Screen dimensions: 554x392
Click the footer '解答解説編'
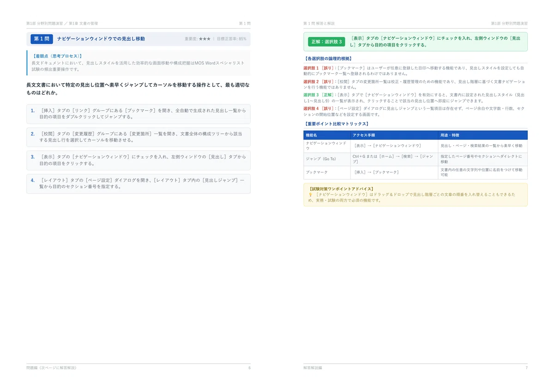click(x=313, y=368)
